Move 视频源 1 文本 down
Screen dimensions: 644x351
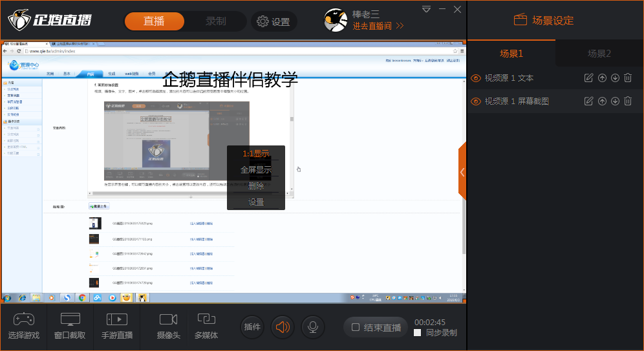[615, 78]
